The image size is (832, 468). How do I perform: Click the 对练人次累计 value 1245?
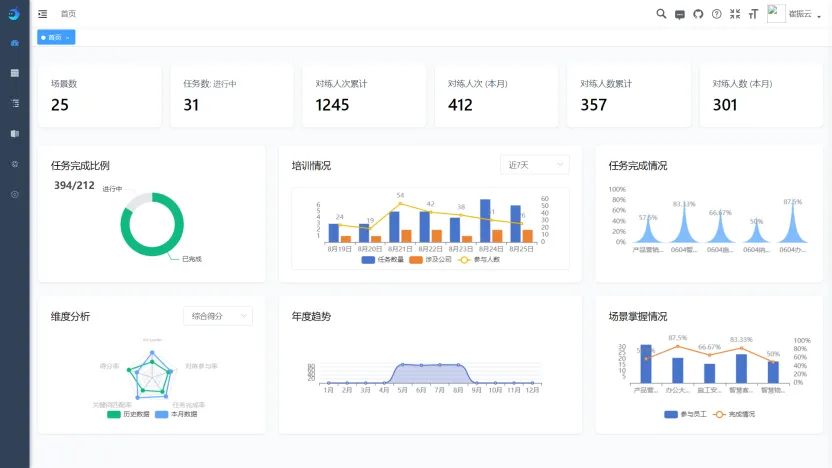point(332,105)
